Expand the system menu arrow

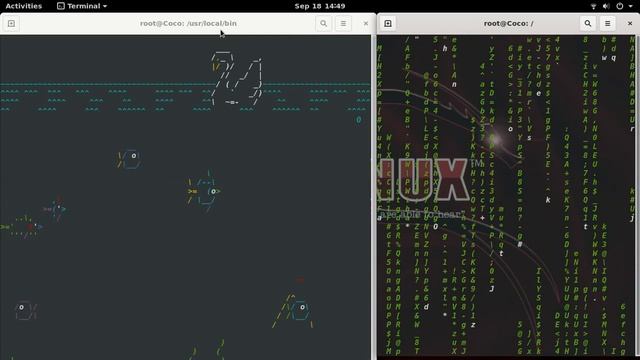pos(631,6)
